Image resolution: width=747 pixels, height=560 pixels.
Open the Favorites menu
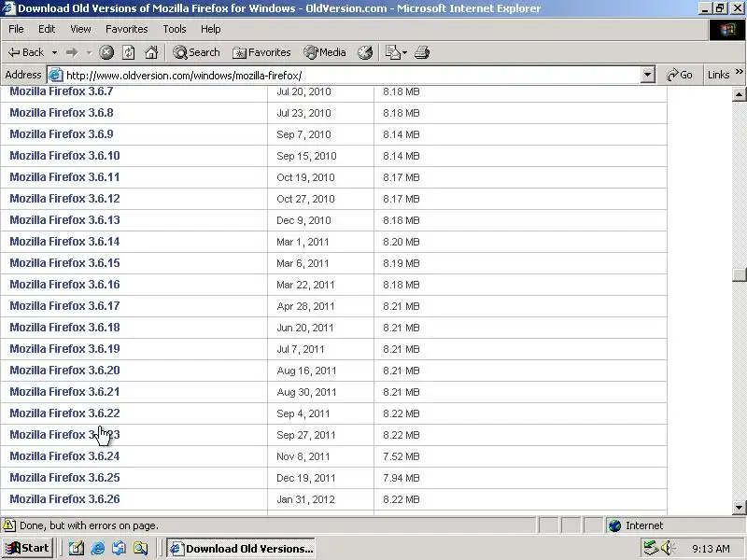127,29
